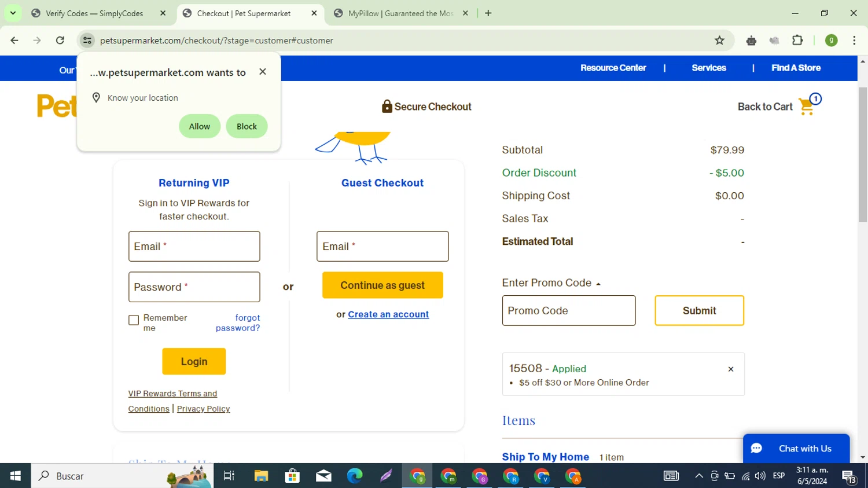Open a new browser tab
The image size is (868, 488).
[x=488, y=13]
